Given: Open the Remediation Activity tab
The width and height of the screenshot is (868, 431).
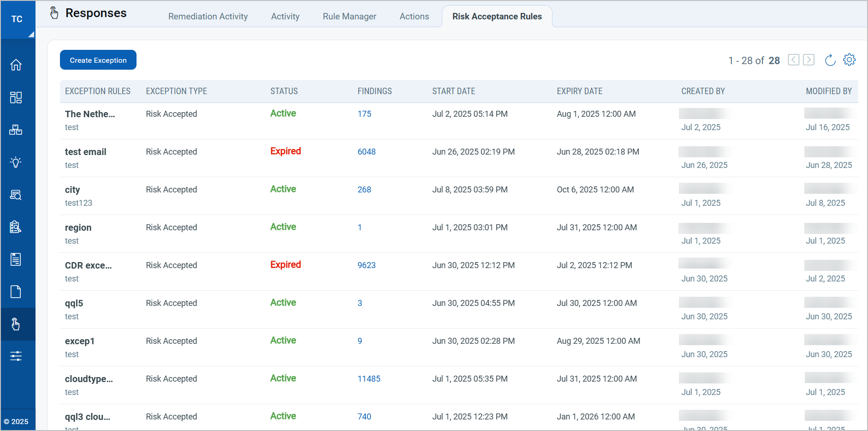Looking at the screenshot, I should pos(208,16).
